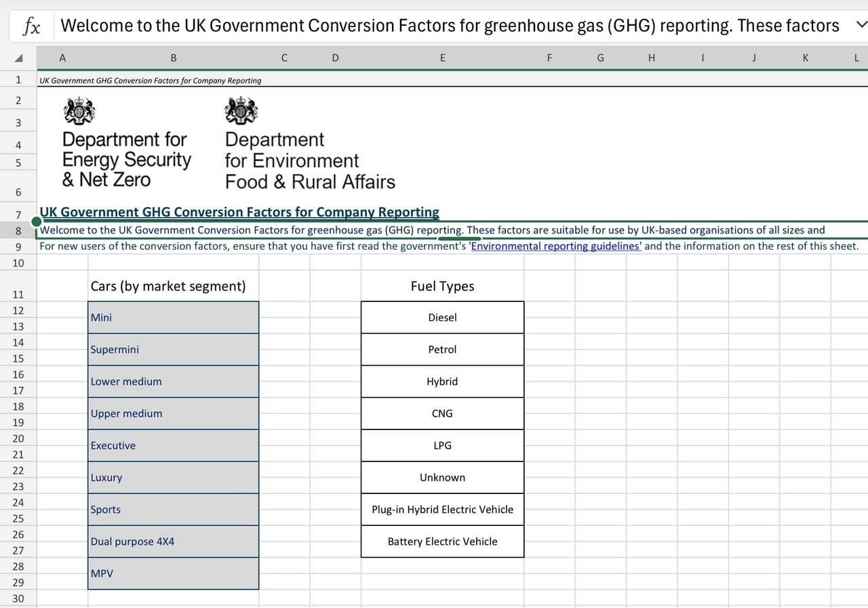Select the Sports cell
Screen dimensions: 868x608
pos(174,509)
